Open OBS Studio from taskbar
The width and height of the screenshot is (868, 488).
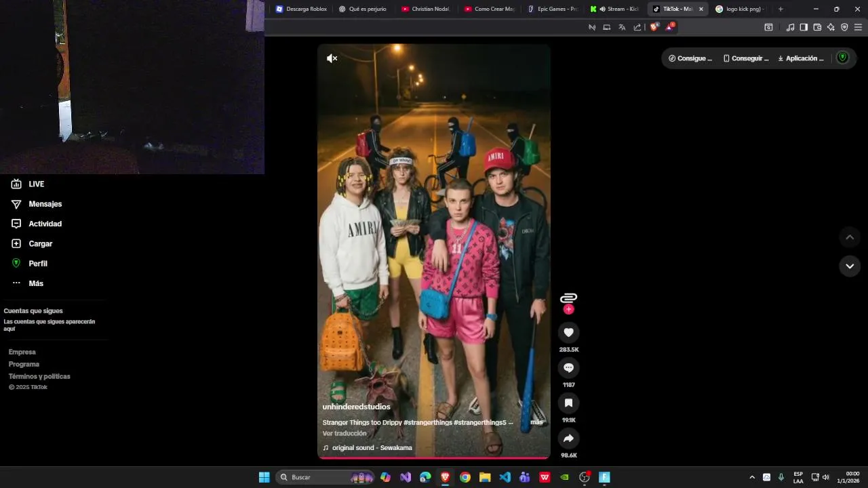585,477
